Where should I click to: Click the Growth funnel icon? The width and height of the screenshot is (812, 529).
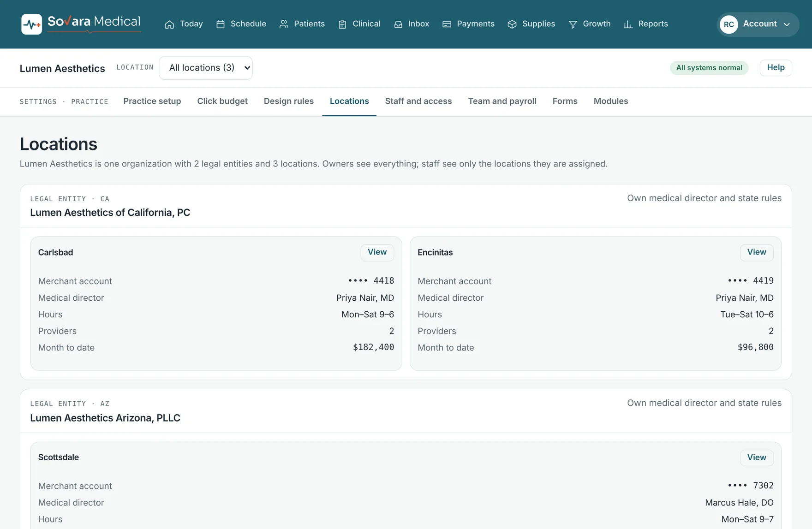(573, 24)
